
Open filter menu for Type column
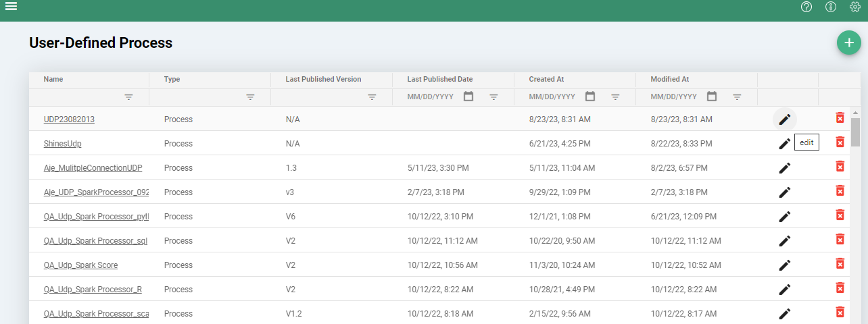250,97
